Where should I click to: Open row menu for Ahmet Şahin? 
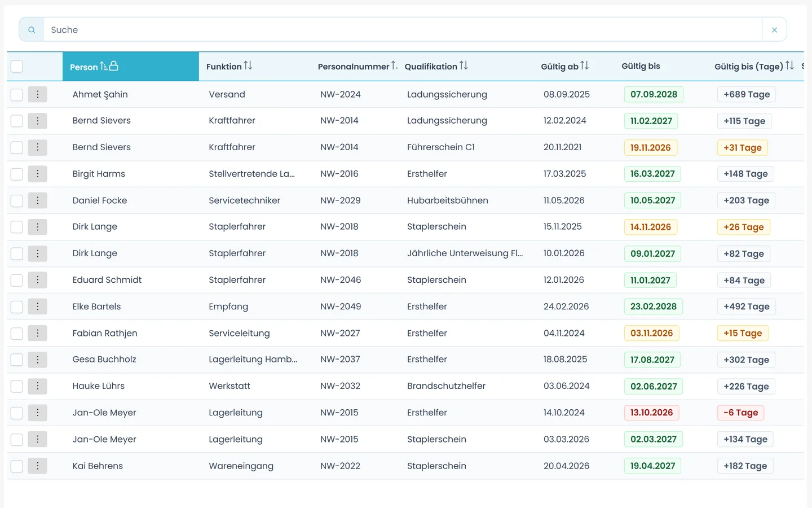pos(38,94)
